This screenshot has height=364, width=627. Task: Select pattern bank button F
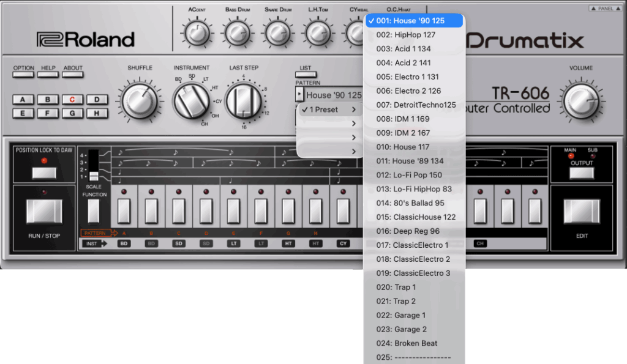(48, 113)
